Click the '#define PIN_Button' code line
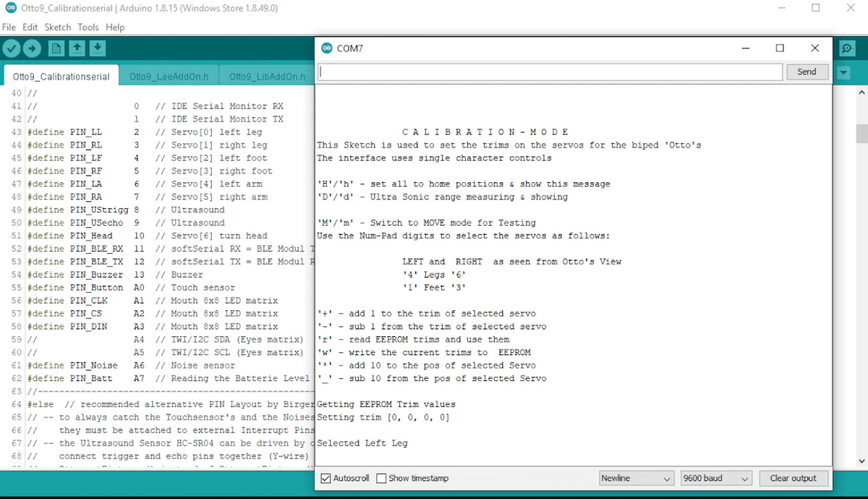Viewport: 868px width, 499px height. click(131, 288)
